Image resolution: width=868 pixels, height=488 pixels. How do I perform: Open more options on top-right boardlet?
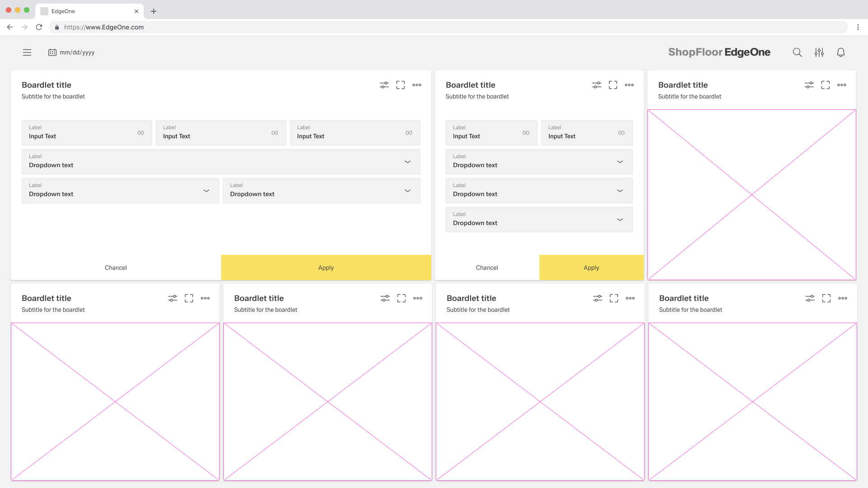[x=841, y=85]
